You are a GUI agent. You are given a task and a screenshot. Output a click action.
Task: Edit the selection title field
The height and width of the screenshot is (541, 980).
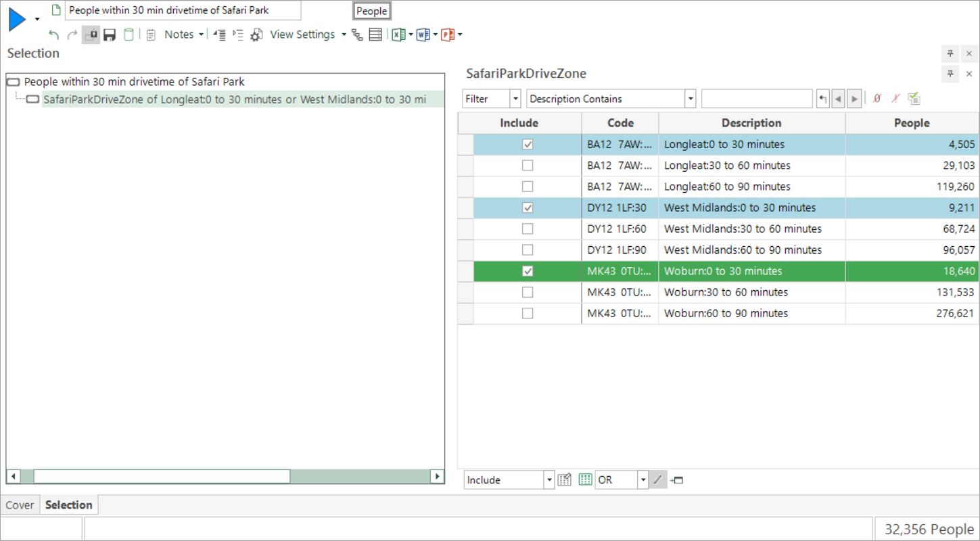coord(183,10)
